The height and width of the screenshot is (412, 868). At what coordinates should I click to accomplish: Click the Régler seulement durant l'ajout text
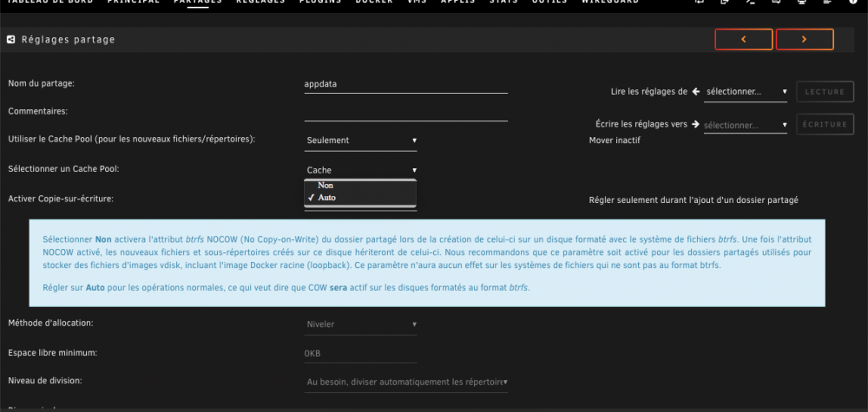694,200
